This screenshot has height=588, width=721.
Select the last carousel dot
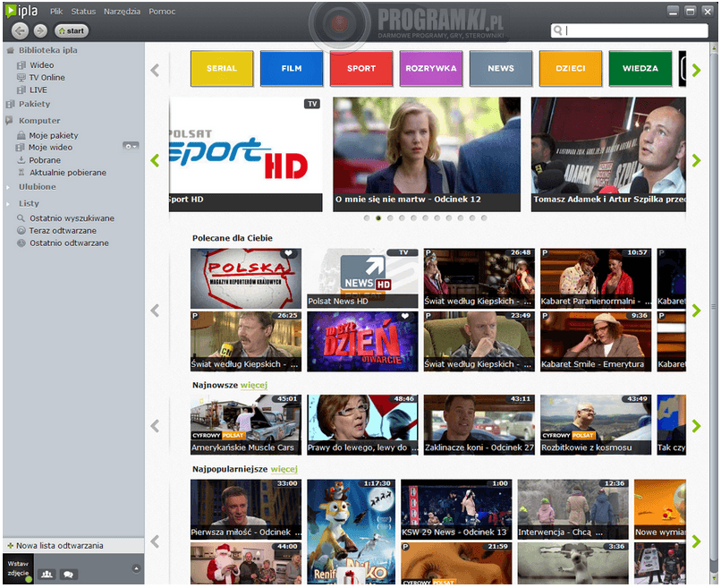(484, 218)
